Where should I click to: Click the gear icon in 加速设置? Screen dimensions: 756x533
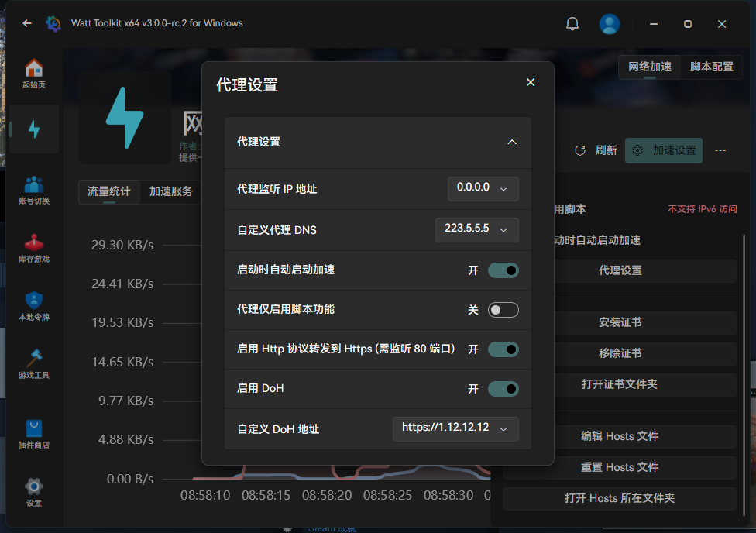637,150
